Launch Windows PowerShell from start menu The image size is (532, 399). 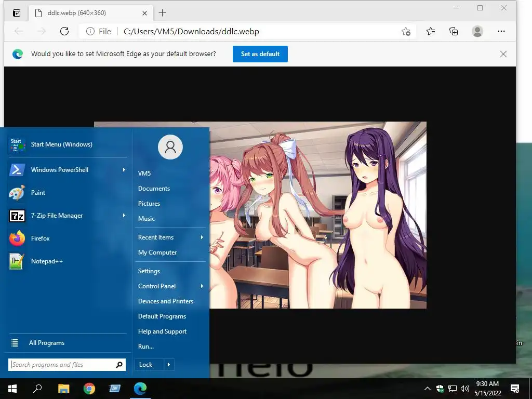[68, 170]
